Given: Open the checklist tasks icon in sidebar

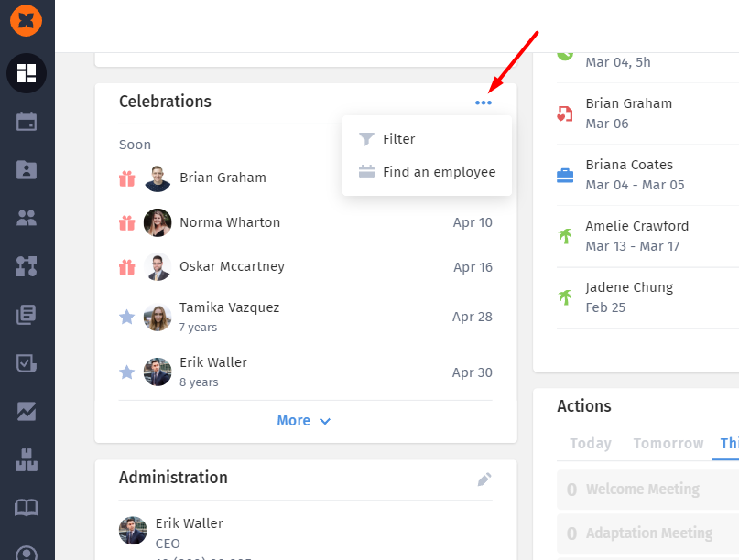Looking at the screenshot, I should pyautogui.click(x=27, y=363).
